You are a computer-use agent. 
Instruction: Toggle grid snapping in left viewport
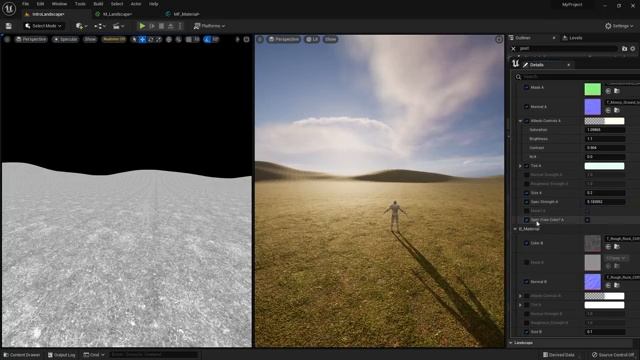point(189,40)
